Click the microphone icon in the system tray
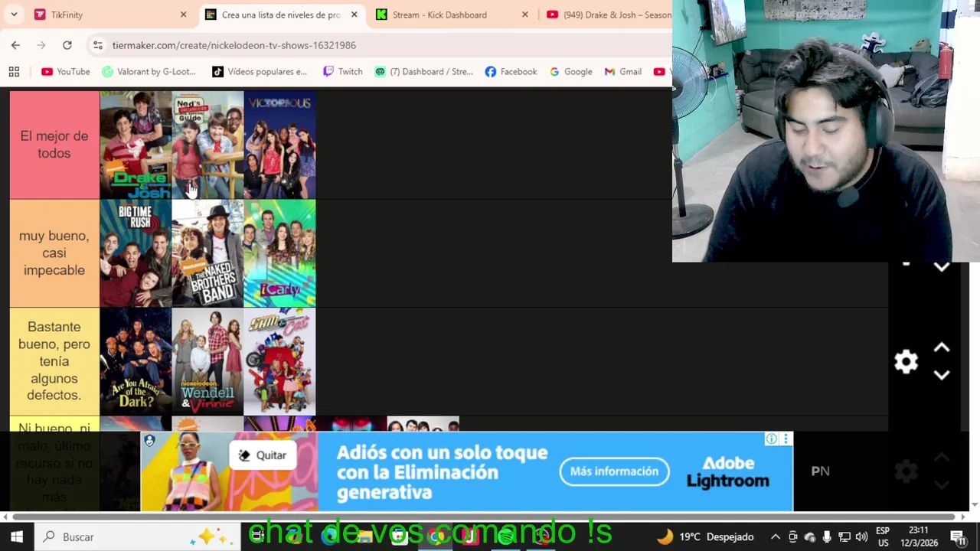The height and width of the screenshot is (551, 980). click(x=827, y=537)
